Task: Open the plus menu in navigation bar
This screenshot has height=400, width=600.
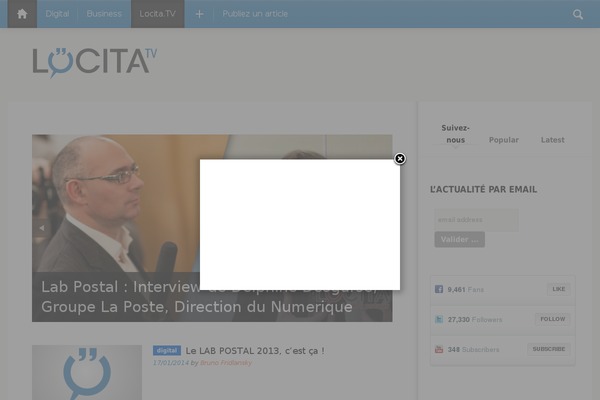Action: click(199, 14)
